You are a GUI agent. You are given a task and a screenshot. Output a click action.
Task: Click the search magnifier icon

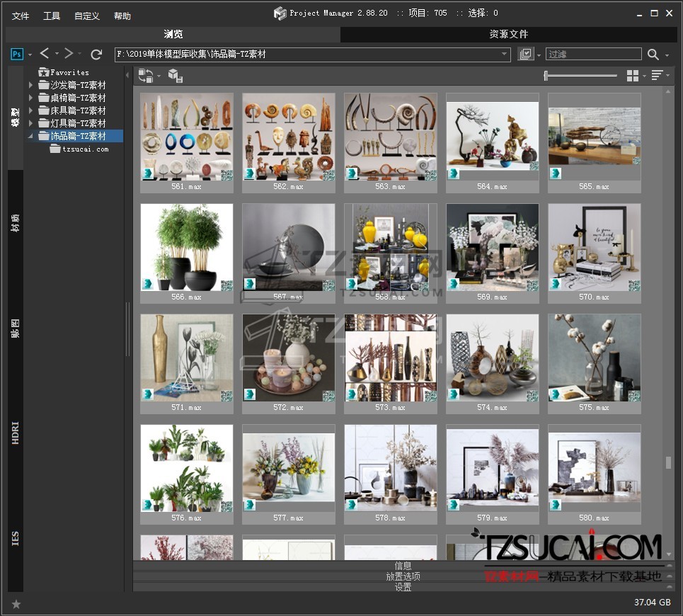653,55
